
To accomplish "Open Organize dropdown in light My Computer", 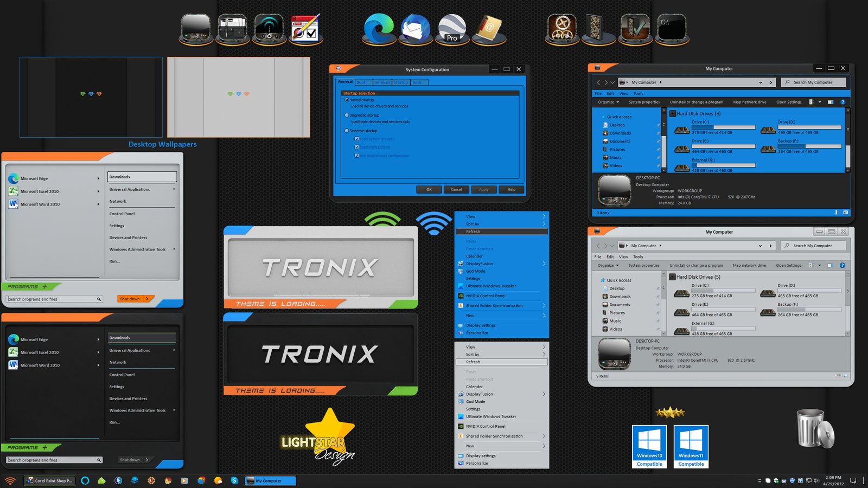I will 608,265.
